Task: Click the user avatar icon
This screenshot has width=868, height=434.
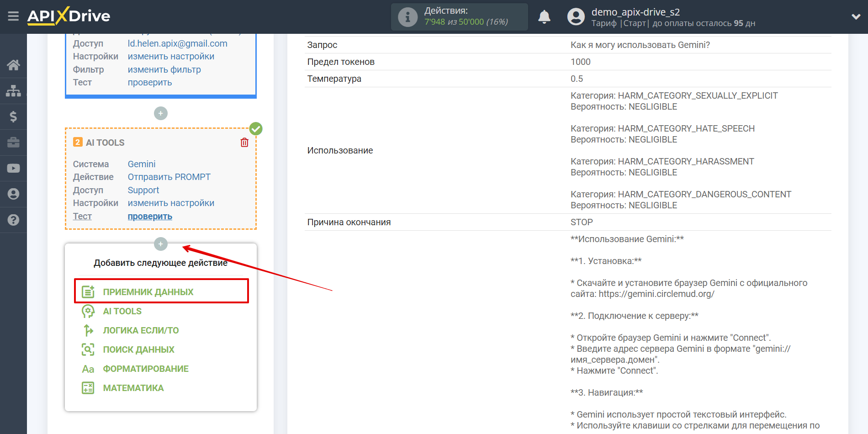Action: [576, 17]
